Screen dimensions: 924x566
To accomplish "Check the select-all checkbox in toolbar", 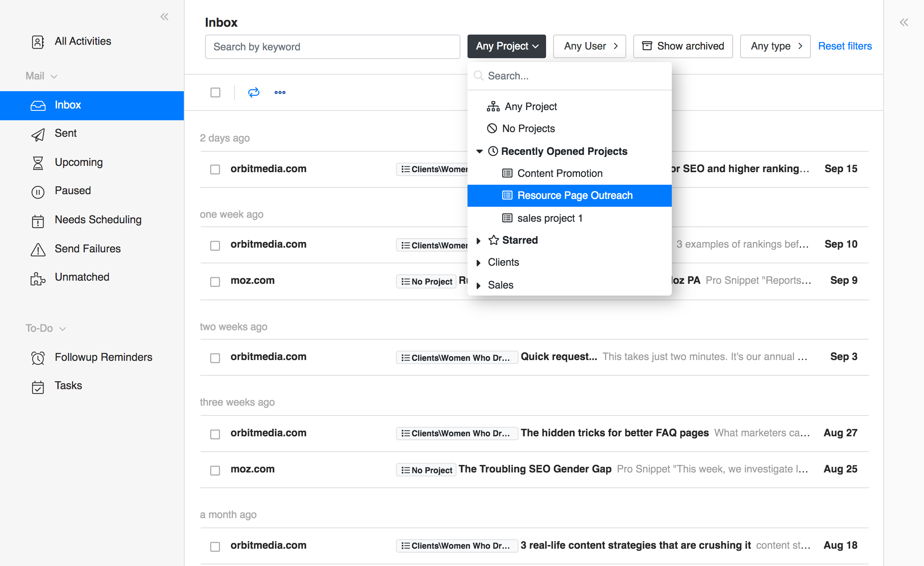I will pos(215,92).
